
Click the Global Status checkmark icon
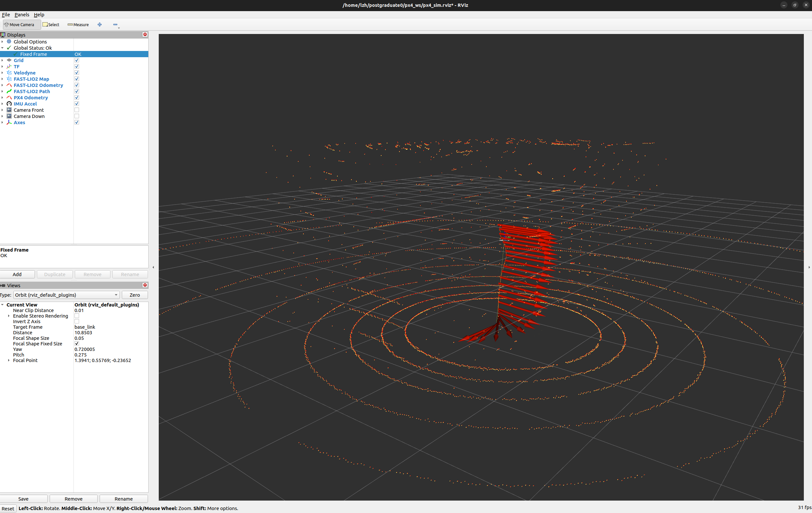tap(9, 48)
